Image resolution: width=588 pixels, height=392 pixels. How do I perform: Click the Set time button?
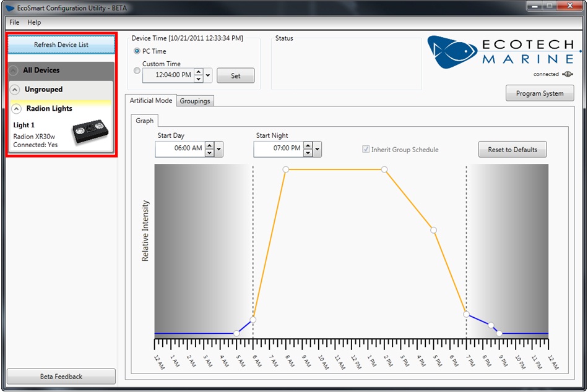click(235, 75)
